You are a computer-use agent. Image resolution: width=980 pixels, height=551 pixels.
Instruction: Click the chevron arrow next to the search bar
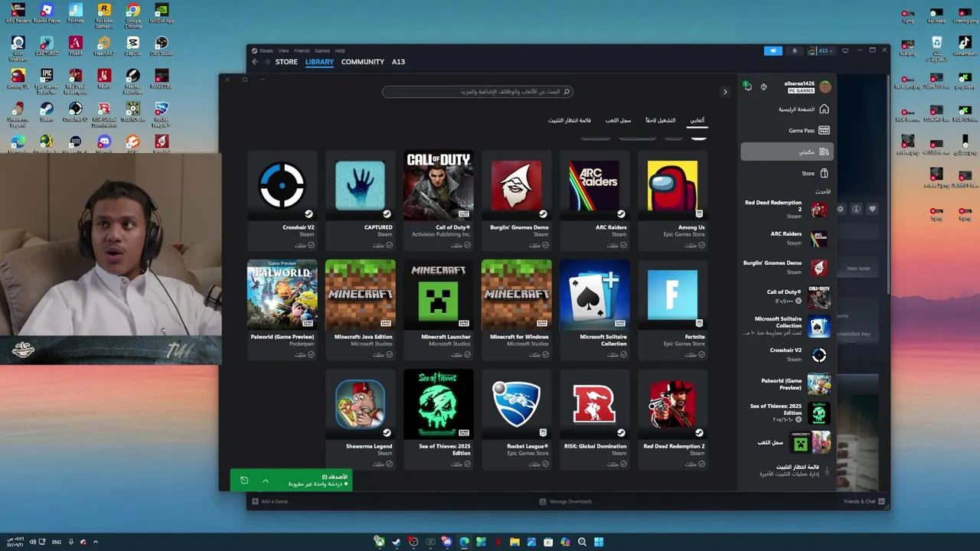coord(725,92)
